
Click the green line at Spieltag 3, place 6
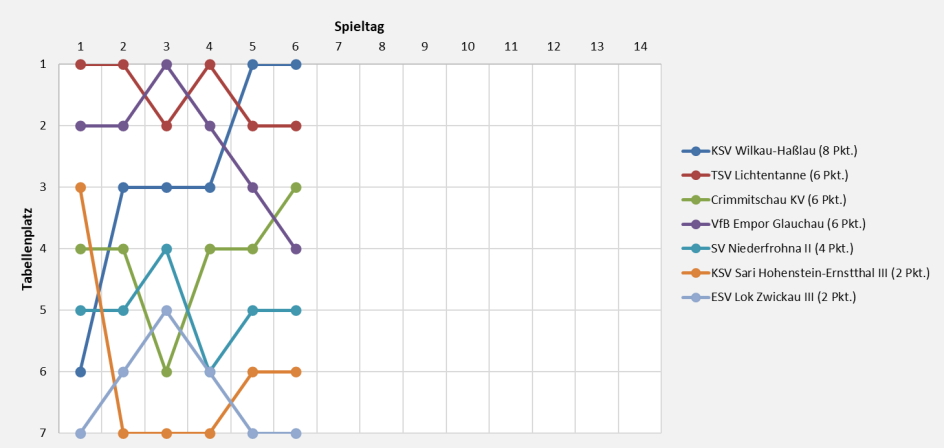click(166, 372)
